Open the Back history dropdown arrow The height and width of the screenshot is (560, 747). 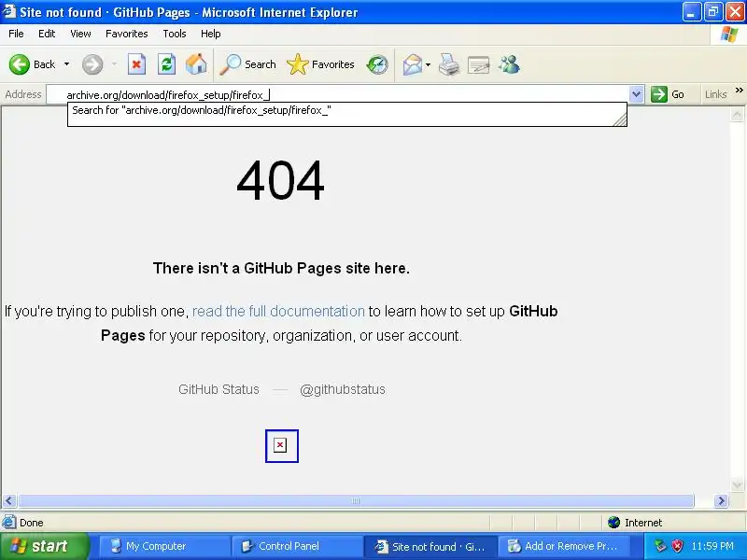coord(66,64)
